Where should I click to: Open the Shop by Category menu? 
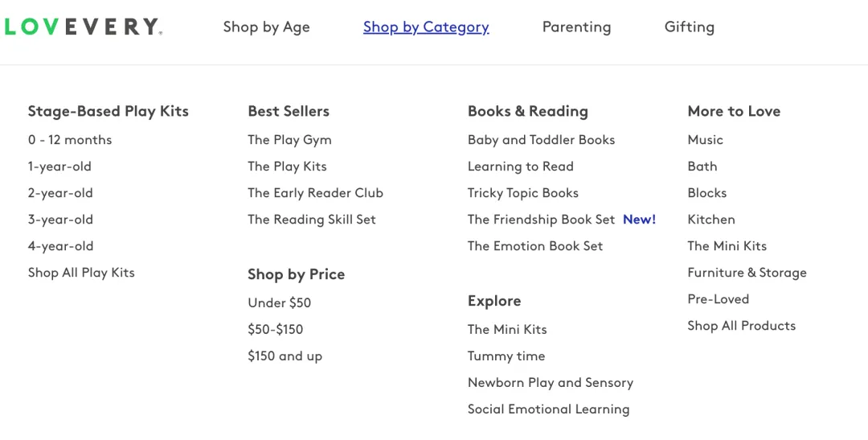[x=426, y=27]
